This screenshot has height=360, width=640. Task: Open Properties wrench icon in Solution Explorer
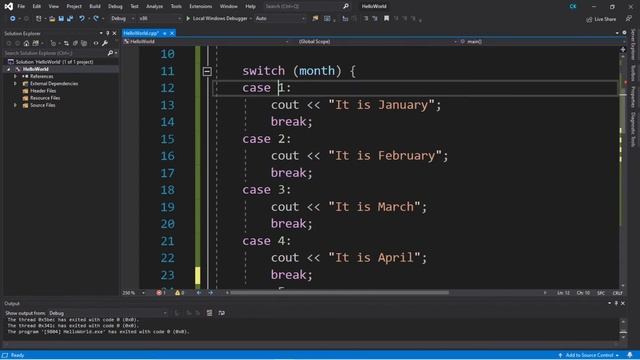click(x=105, y=43)
